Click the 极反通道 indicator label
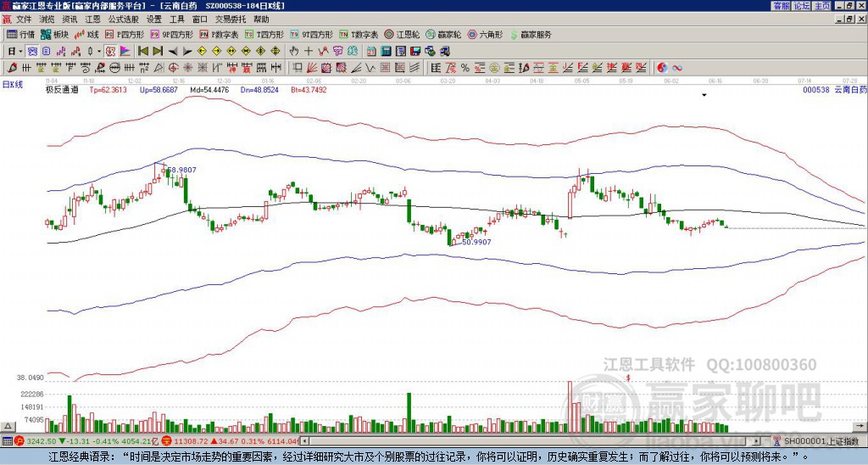This screenshot has width=868, height=465. [x=62, y=89]
